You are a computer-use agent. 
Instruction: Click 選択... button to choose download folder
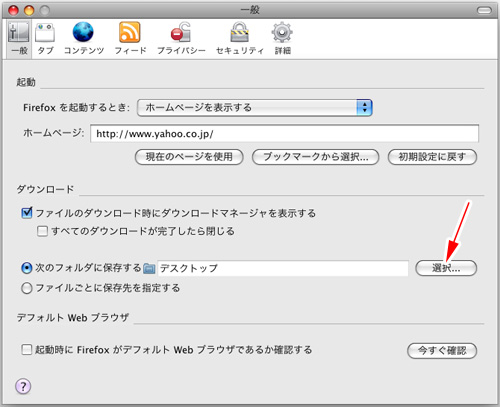tap(446, 268)
